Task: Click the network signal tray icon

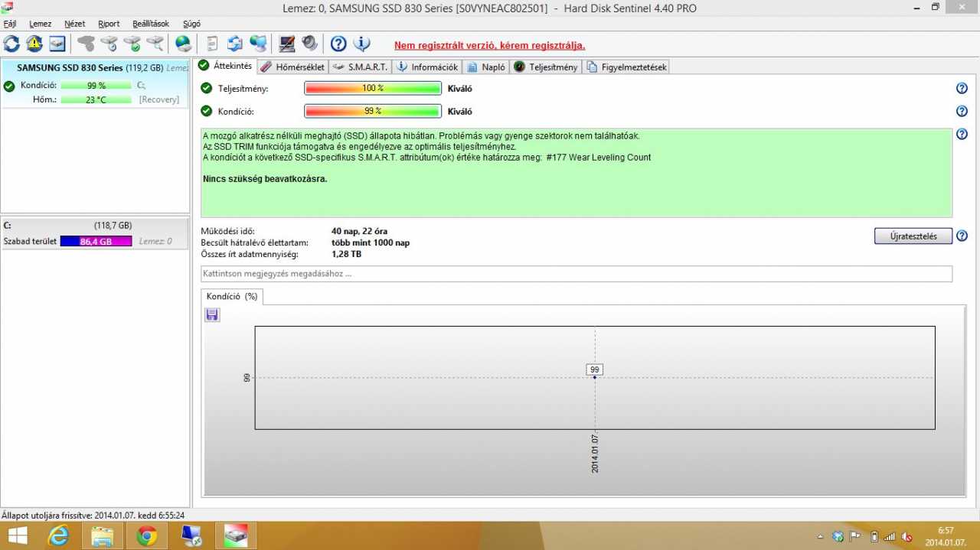Action: point(891,537)
